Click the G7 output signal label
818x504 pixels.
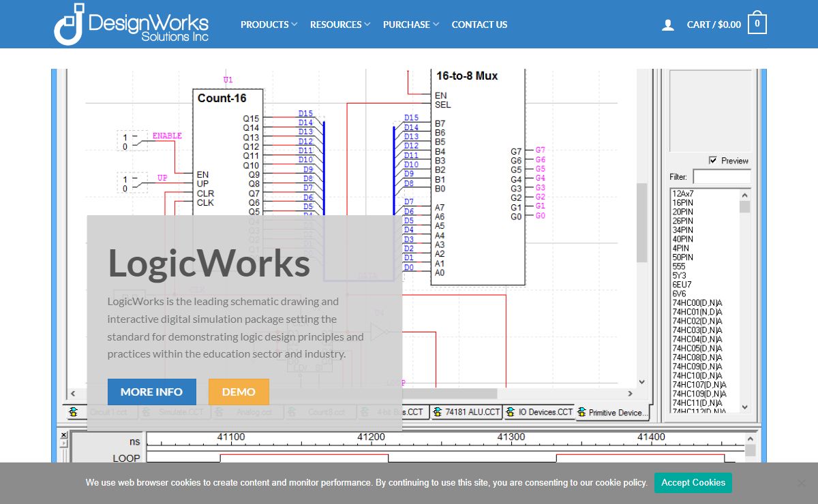pyautogui.click(x=540, y=150)
